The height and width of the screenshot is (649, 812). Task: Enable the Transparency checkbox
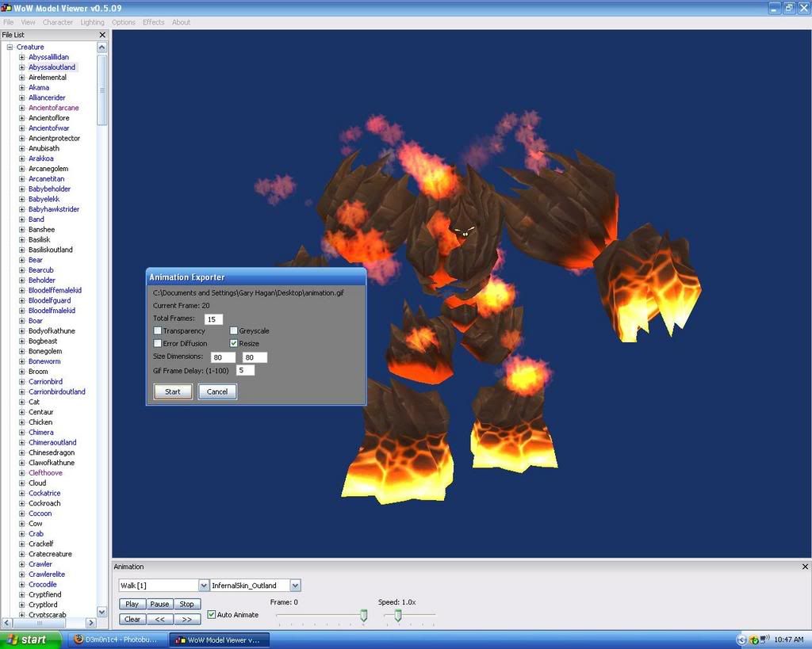click(x=158, y=330)
